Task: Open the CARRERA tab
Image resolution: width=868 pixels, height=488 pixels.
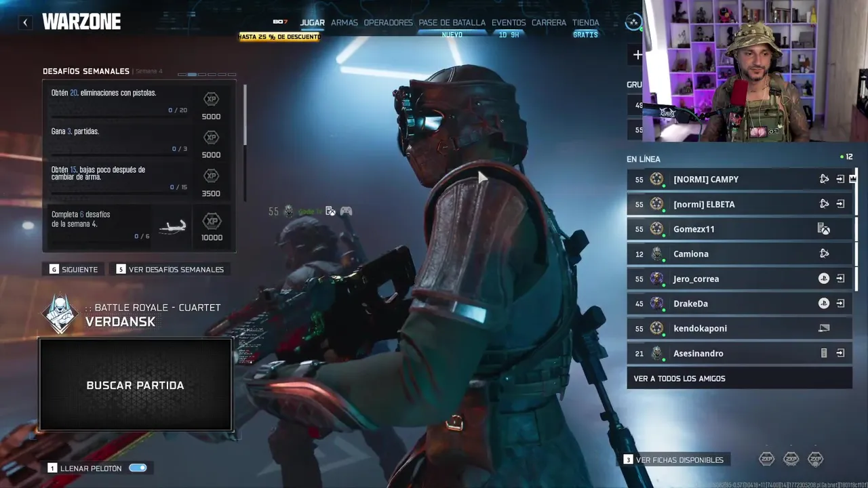Action: pos(549,22)
